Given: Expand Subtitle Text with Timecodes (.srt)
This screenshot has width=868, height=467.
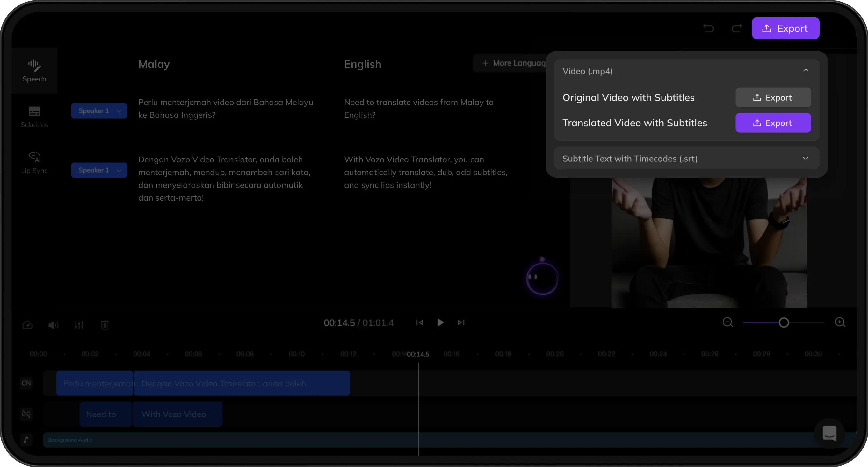Looking at the screenshot, I should [687, 158].
